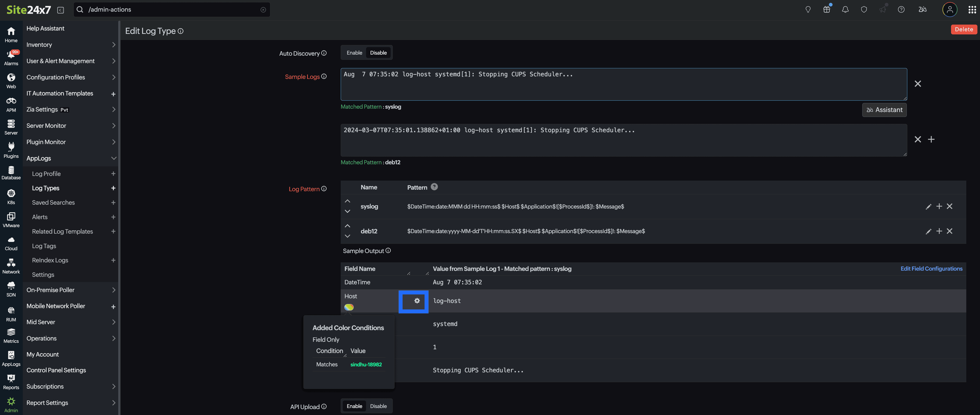Image resolution: width=980 pixels, height=415 pixels.
Task: Open the gear settings on the Host field
Action: click(417, 301)
